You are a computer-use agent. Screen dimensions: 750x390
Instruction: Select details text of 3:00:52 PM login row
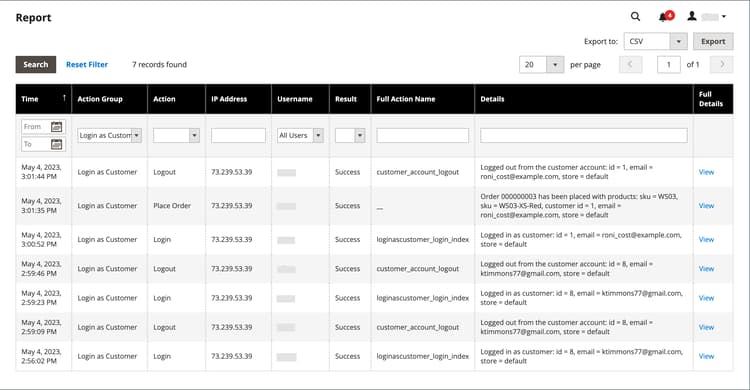[x=581, y=240]
